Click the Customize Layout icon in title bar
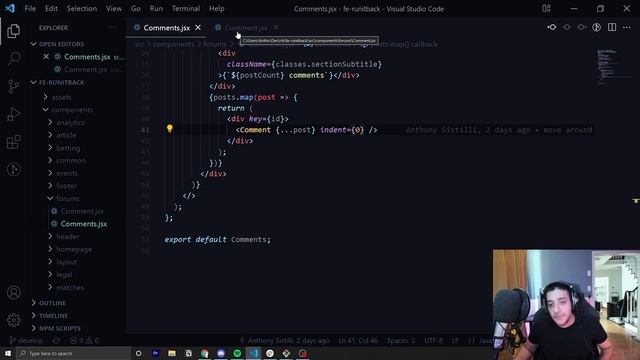 pyautogui.click(x=546, y=8)
